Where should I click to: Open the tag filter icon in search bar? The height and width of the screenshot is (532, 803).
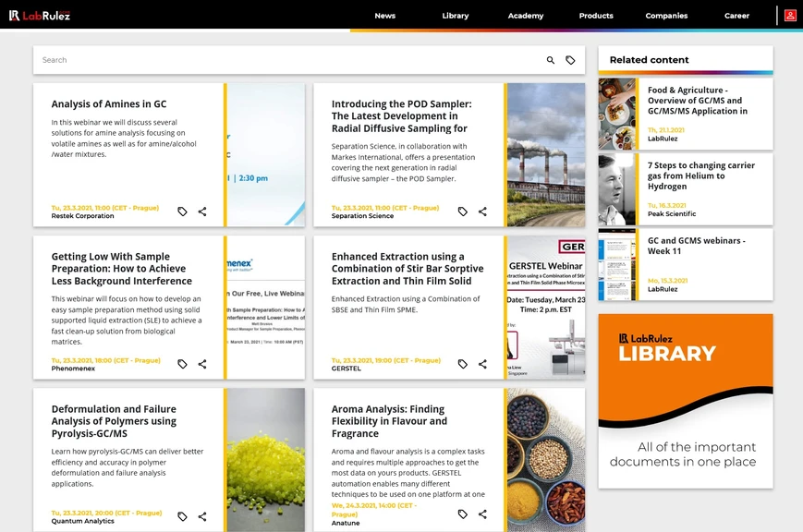570,60
